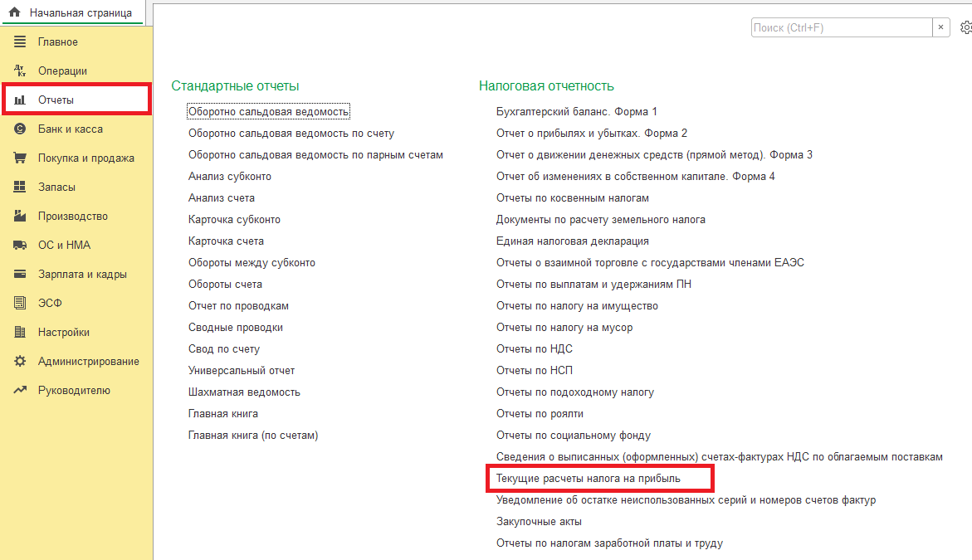972x560 pixels.
Task: Open the Отчеты section in sidebar
Action: click(x=56, y=100)
